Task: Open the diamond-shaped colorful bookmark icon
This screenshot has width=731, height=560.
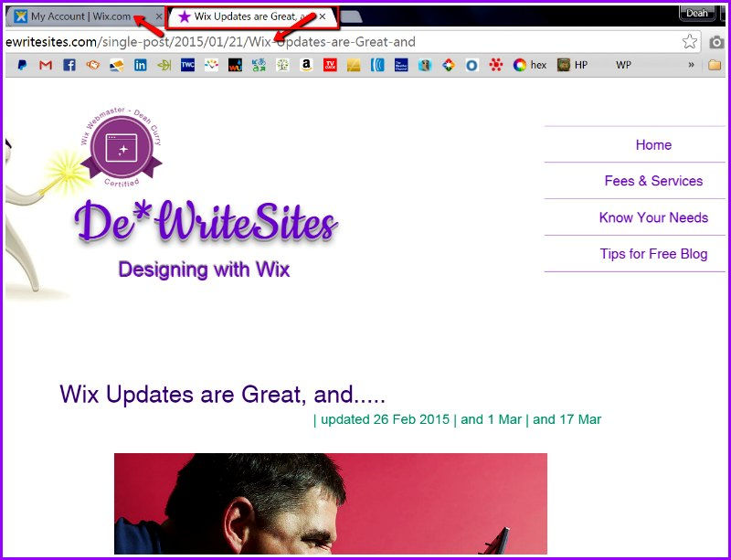Action: pyautogui.click(x=449, y=65)
